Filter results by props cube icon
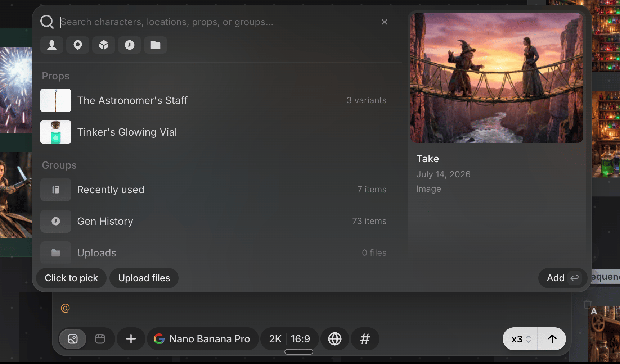The height and width of the screenshot is (364, 620). (104, 45)
